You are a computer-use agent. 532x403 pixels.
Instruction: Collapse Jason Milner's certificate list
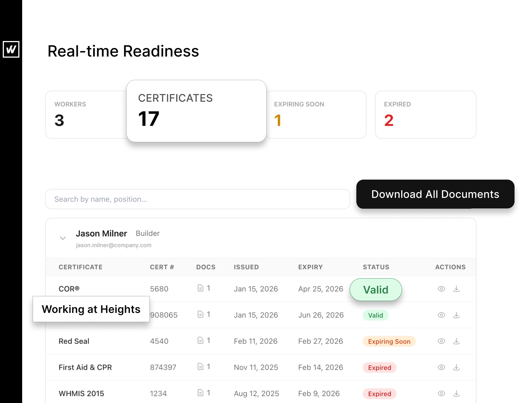[63, 238]
